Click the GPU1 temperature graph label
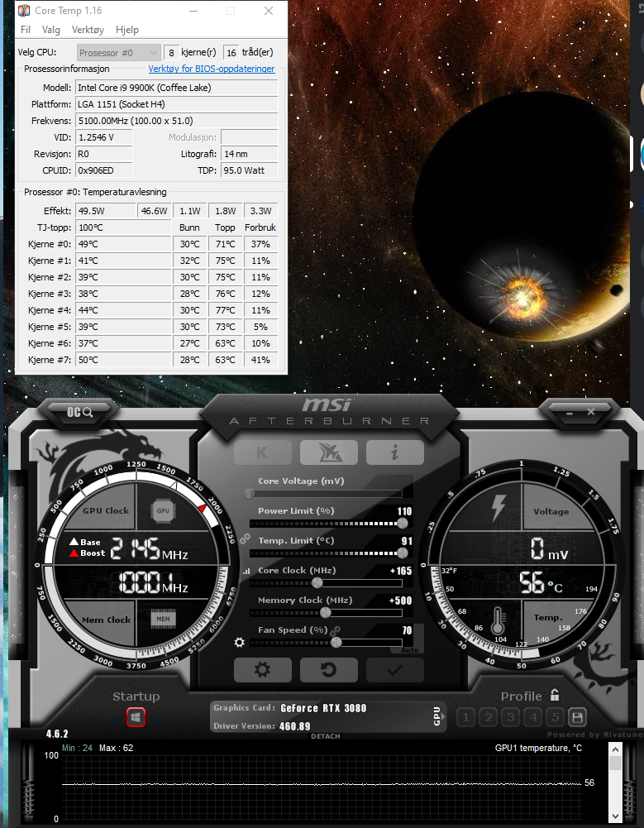This screenshot has width=644, height=828. [x=538, y=748]
